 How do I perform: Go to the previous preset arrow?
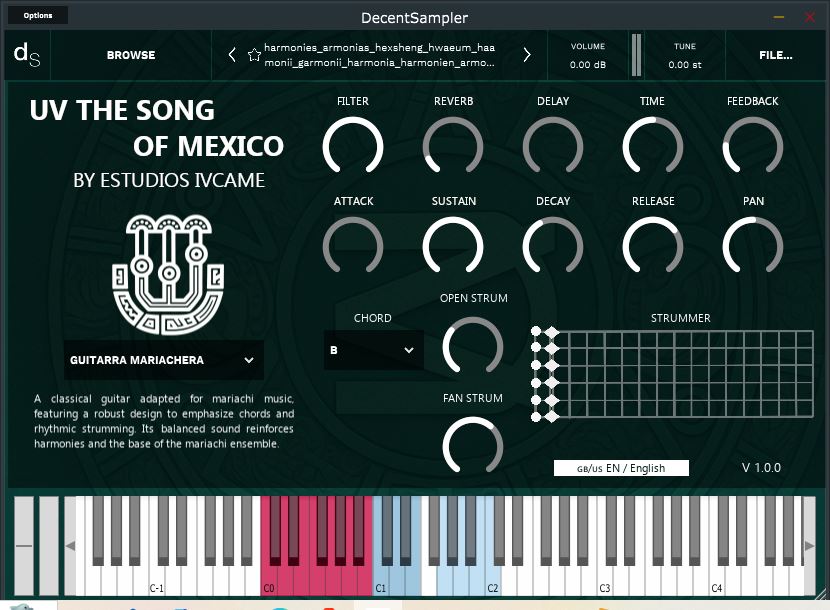coord(232,55)
